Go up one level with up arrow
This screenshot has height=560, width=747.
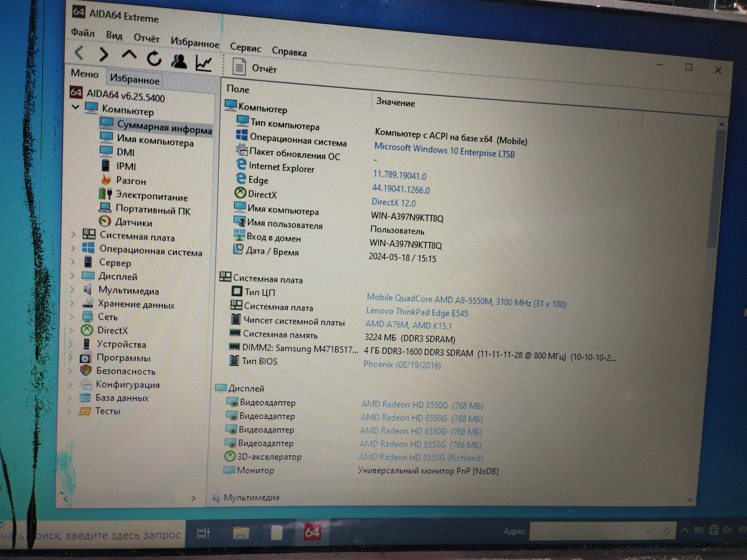(x=129, y=55)
